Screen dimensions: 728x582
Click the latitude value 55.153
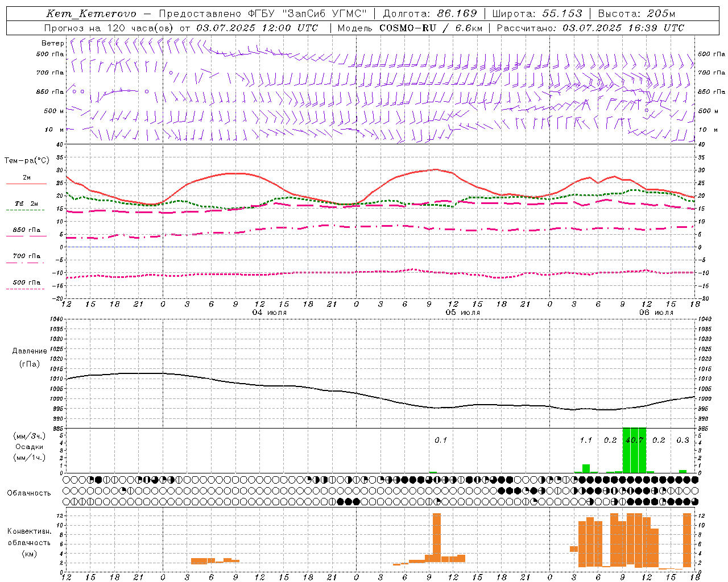point(562,14)
